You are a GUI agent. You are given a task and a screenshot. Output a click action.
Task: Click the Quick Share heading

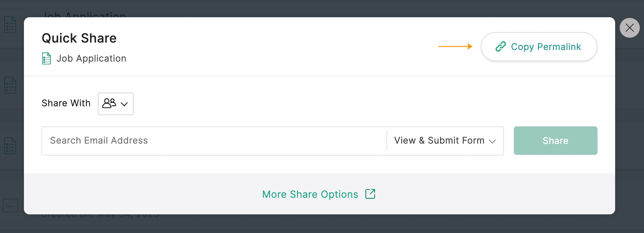point(79,38)
